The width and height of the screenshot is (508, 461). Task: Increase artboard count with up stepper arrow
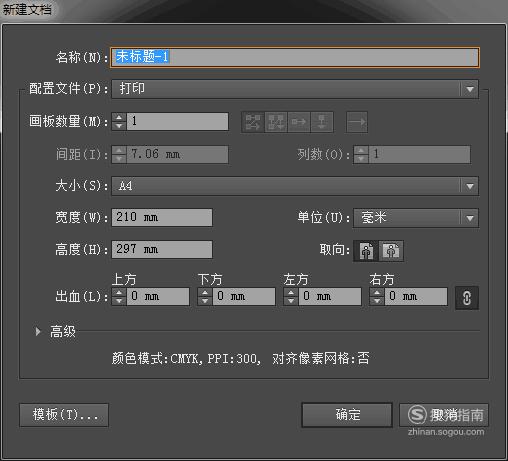(x=119, y=117)
